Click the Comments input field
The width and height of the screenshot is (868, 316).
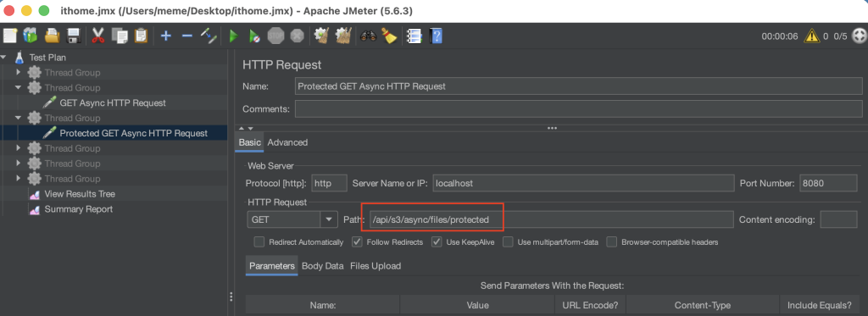578,108
